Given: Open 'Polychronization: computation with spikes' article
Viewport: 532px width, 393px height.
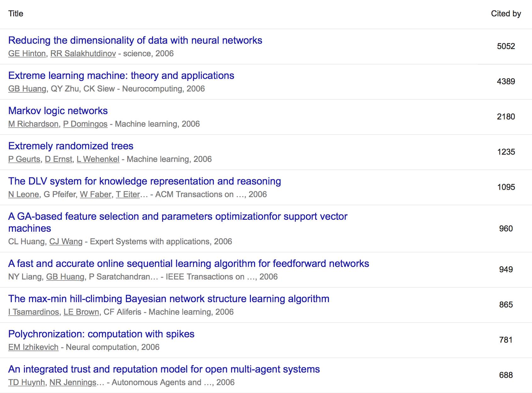Looking at the screenshot, I should (x=101, y=334).
